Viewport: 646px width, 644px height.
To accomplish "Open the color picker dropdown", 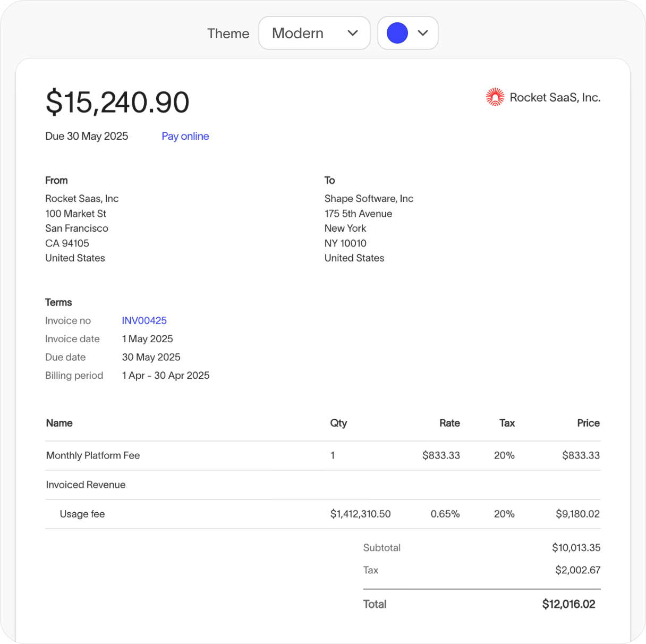I will (x=407, y=33).
